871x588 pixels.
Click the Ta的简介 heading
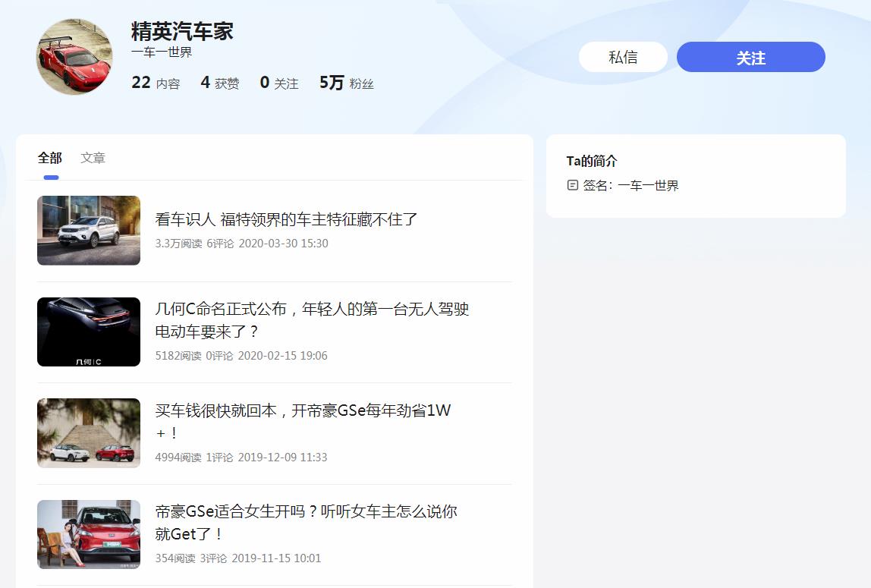click(x=592, y=161)
